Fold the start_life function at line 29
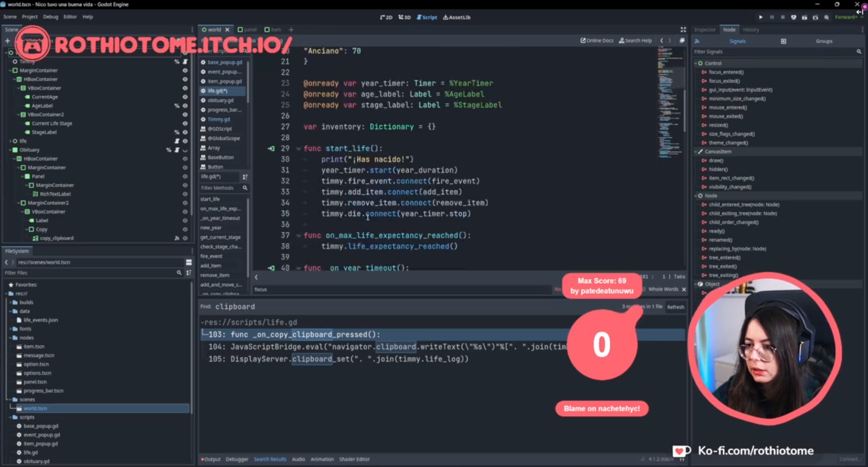This screenshot has height=467, width=868. [298, 149]
